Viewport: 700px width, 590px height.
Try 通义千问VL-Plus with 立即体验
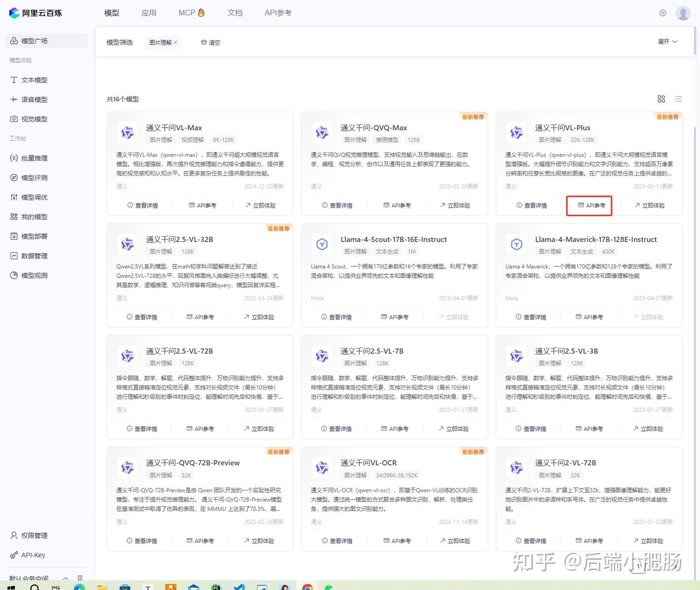(649, 206)
